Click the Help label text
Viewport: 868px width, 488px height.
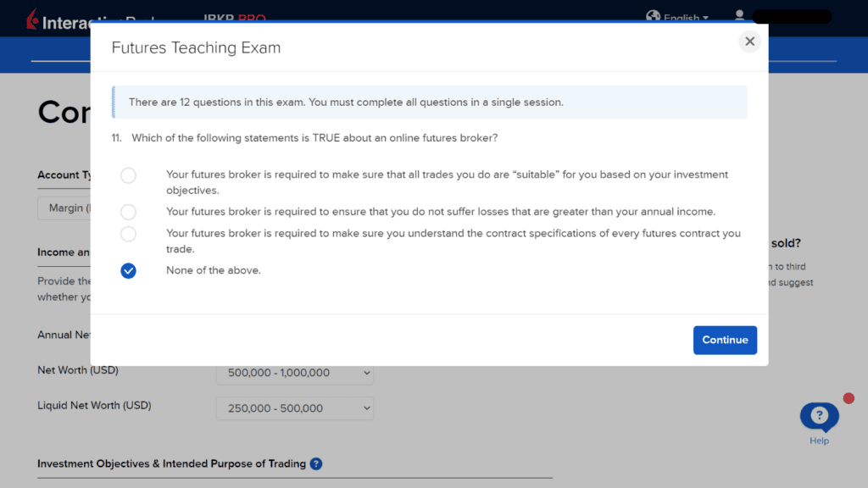click(819, 442)
